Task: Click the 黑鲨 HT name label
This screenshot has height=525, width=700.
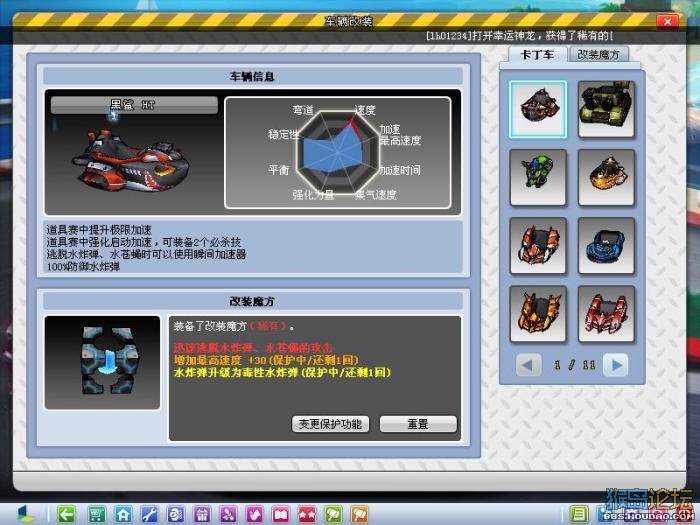Action: click(x=134, y=105)
